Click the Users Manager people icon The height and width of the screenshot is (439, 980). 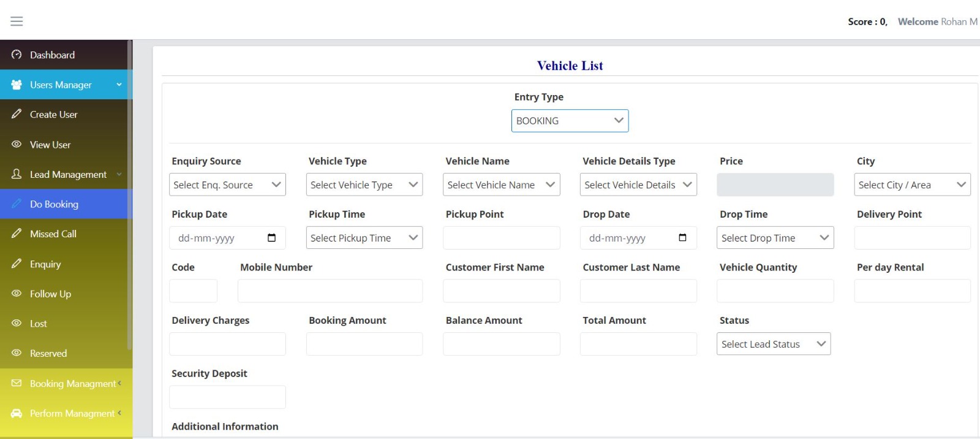pyautogui.click(x=17, y=85)
